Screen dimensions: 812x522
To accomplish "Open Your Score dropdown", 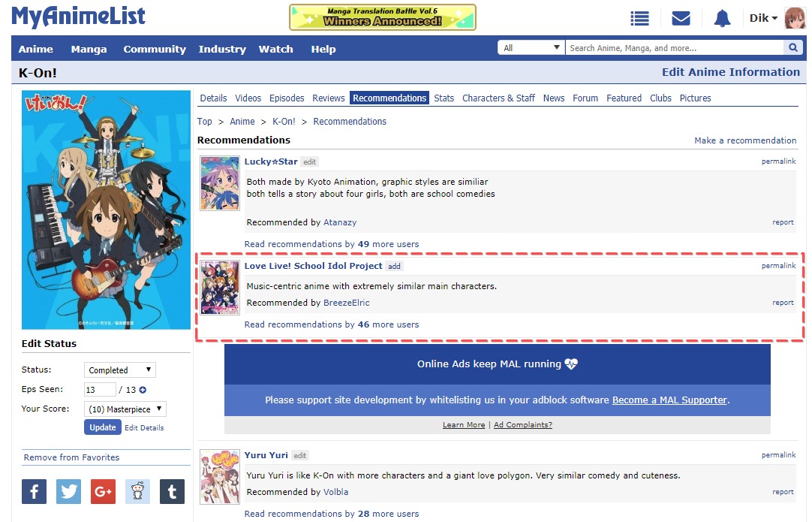I will coord(125,409).
